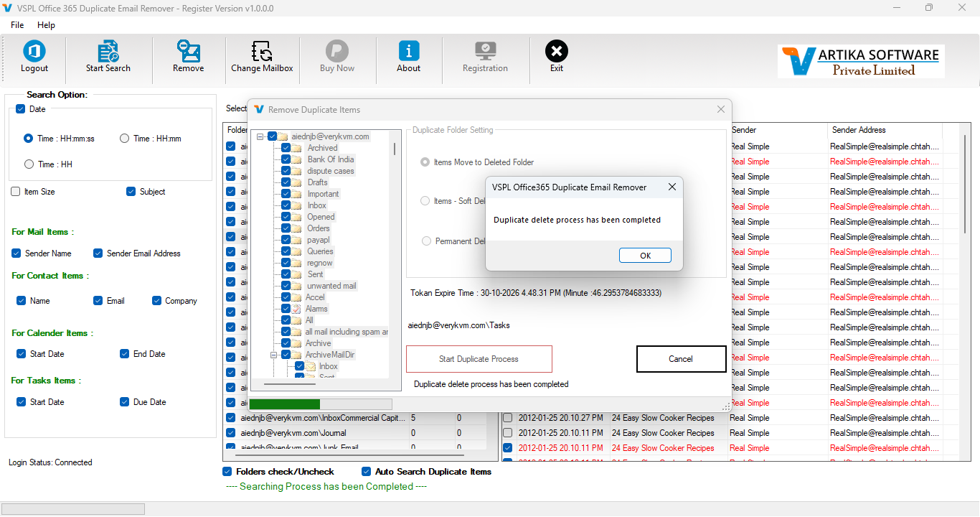Click the green progress bar in the dialog
980x517 pixels.
coord(321,404)
